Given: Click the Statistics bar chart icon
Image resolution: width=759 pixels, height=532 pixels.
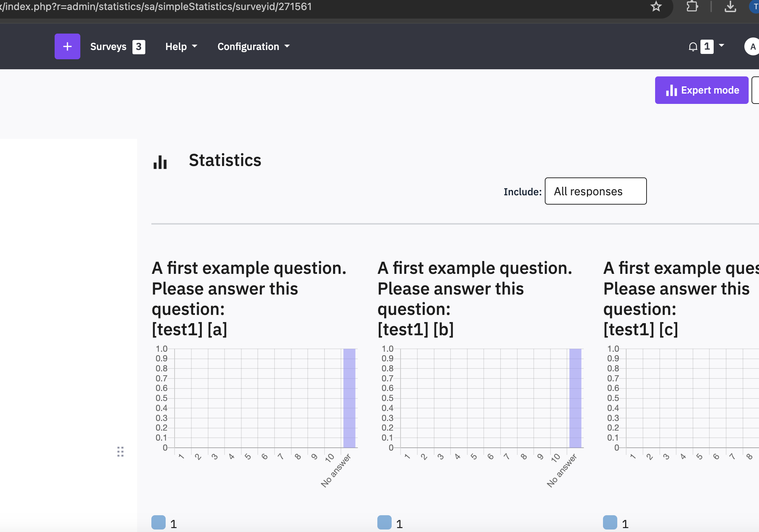Looking at the screenshot, I should pyautogui.click(x=160, y=162).
